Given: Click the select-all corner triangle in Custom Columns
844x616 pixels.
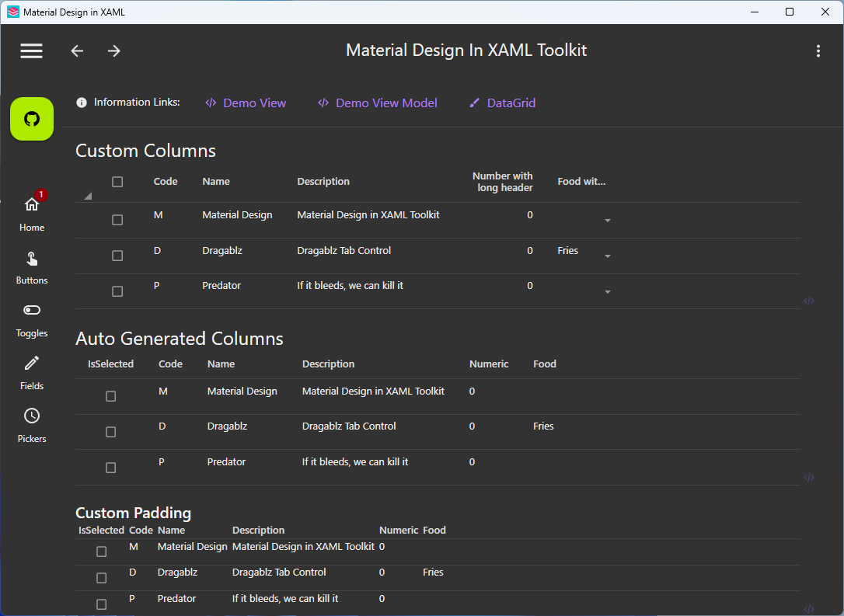Looking at the screenshot, I should click(88, 196).
